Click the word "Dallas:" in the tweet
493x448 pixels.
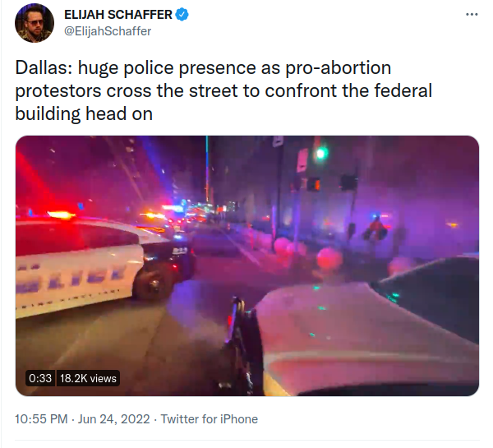point(41,68)
